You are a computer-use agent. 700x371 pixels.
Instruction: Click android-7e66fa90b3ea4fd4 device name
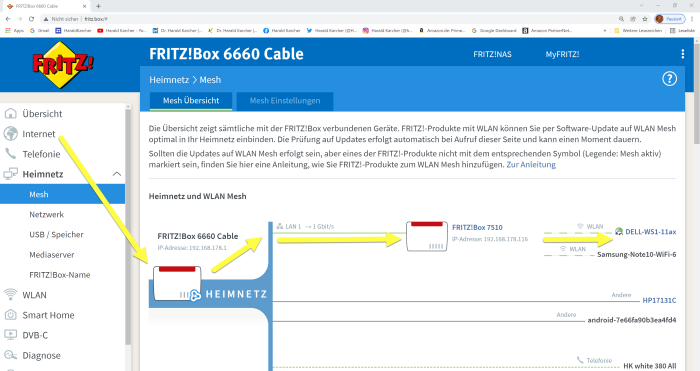(x=632, y=320)
